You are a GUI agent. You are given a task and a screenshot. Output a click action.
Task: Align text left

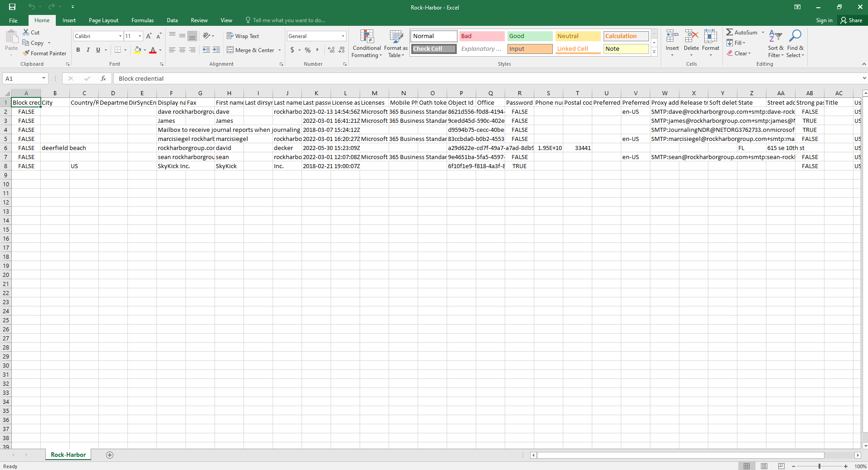point(172,50)
